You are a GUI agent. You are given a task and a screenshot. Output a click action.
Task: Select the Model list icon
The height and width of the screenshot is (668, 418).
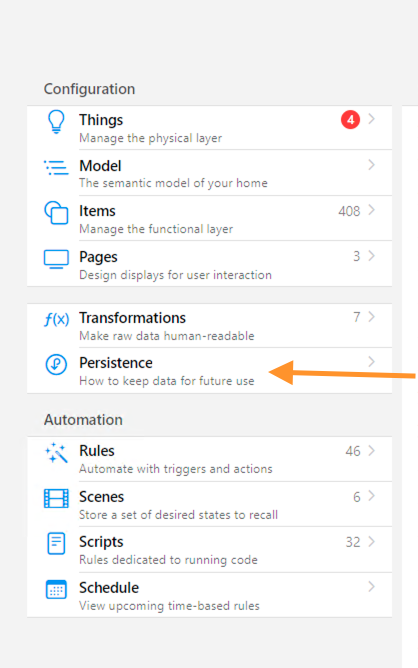coord(56,167)
